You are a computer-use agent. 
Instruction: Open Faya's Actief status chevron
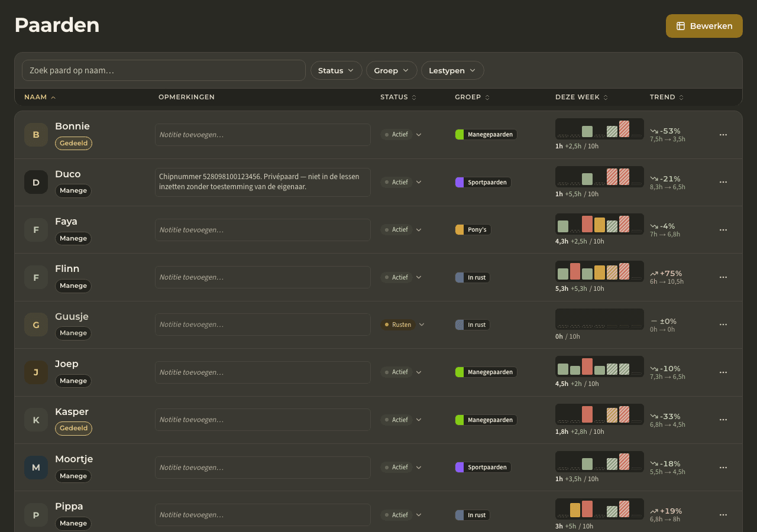pyautogui.click(x=419, y=229)
